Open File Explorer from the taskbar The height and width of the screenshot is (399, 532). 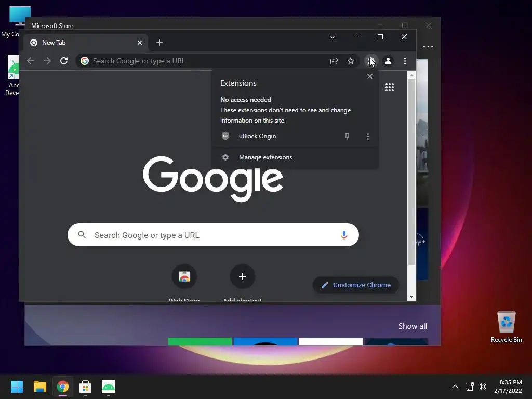point(39,387)
